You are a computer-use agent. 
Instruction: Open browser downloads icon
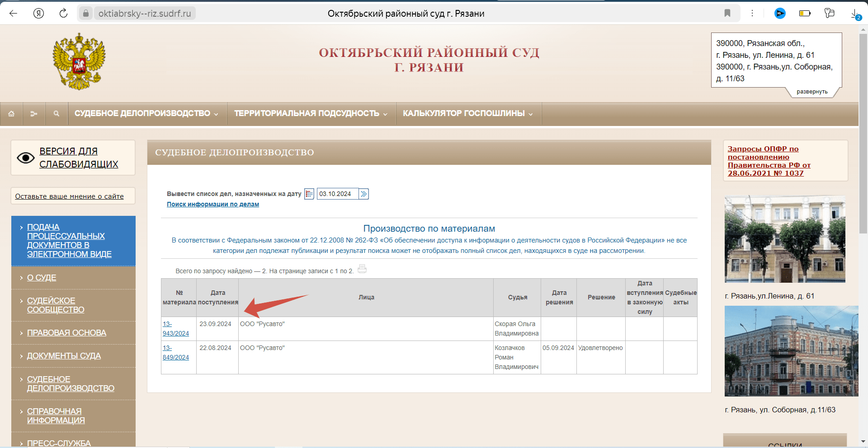(x=854, y=14)
